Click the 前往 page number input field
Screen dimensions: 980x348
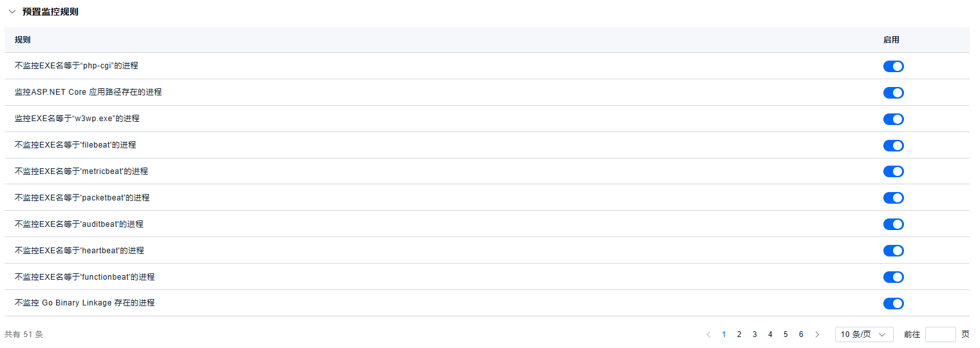click(940, 334)
